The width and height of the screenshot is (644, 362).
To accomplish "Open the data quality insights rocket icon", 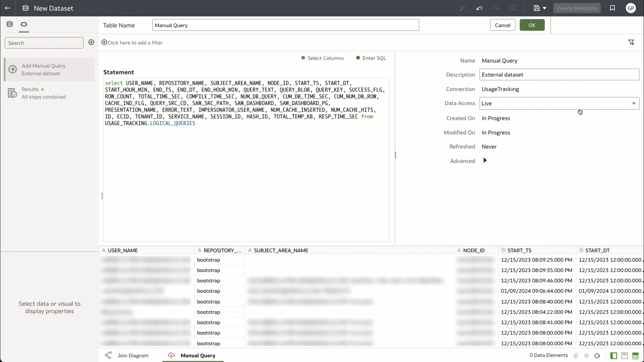I will click(x=576, y=356).
